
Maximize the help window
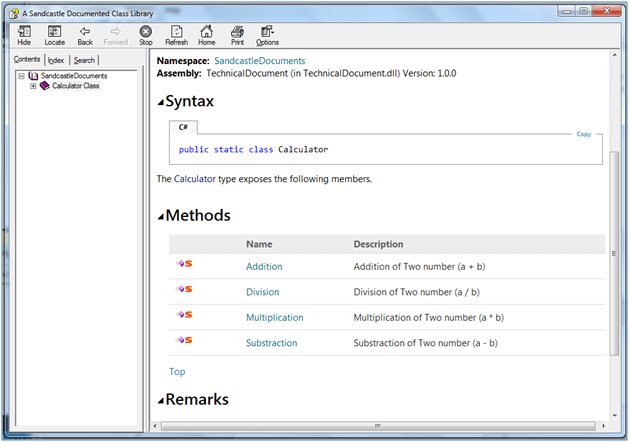pyautogui.click(x=583, y=12)
